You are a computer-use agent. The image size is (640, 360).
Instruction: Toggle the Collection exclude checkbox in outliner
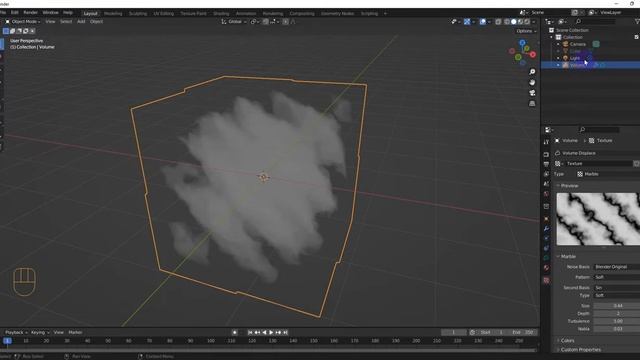click(637, 37)
